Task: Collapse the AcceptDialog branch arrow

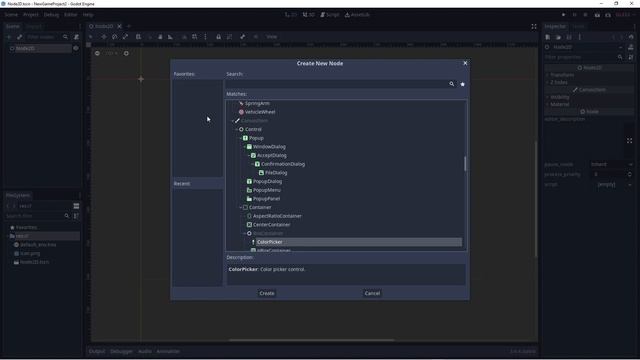Action: point(249,156)
